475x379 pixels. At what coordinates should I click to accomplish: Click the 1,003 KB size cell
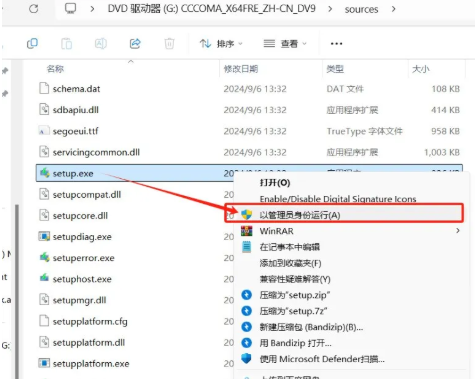pos(442,152)
